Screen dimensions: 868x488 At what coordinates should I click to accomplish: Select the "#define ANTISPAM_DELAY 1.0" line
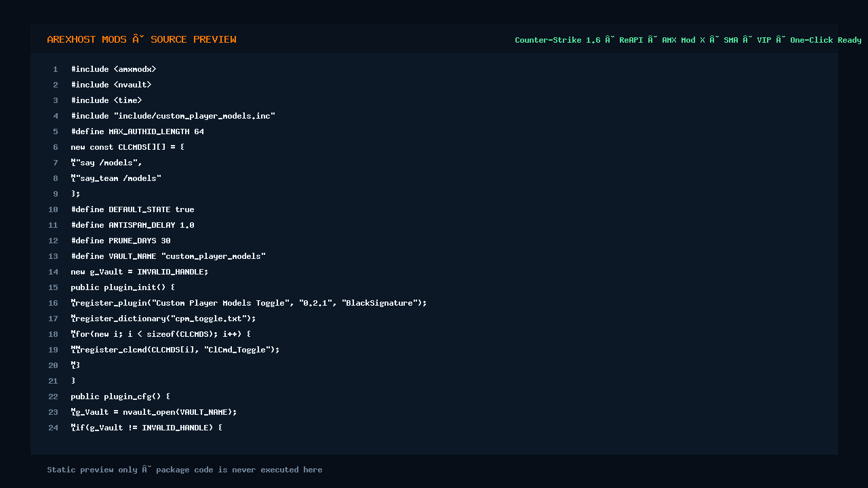pos(132,225)
